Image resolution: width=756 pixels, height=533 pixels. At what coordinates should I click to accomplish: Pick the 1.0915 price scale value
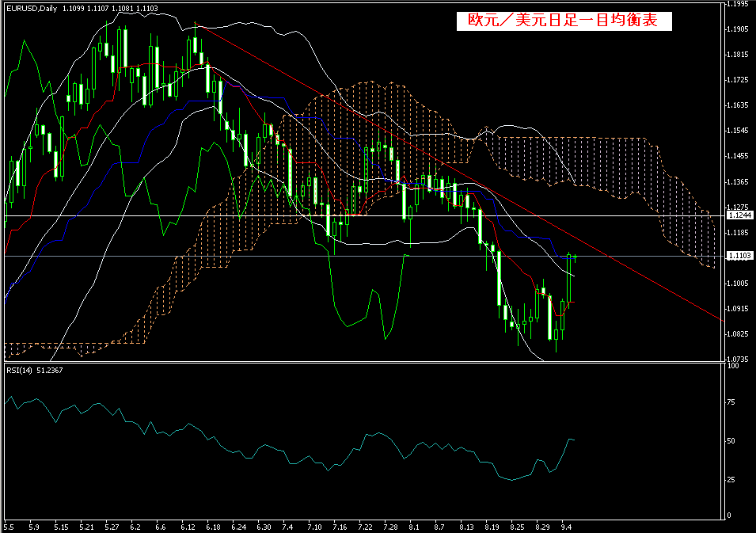point(738,309)
